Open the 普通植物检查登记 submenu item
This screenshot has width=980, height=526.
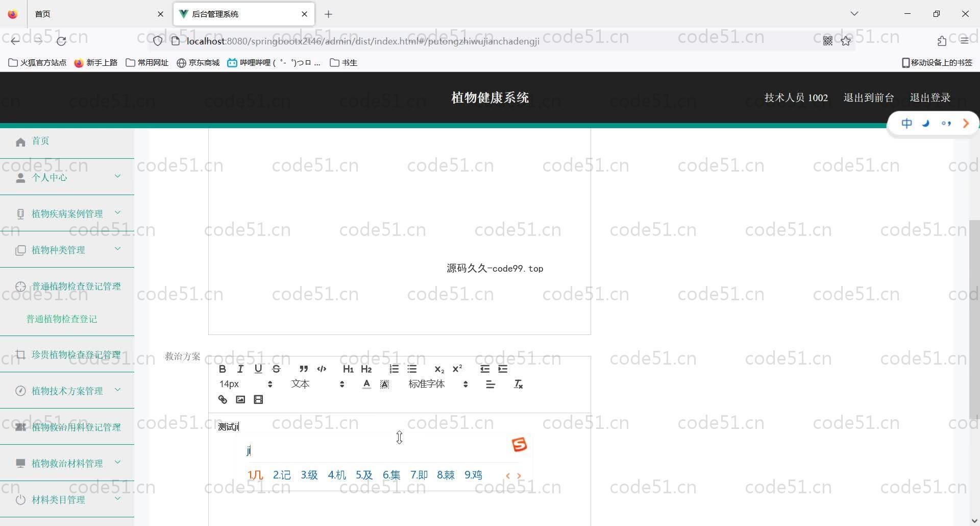[62, 319]
